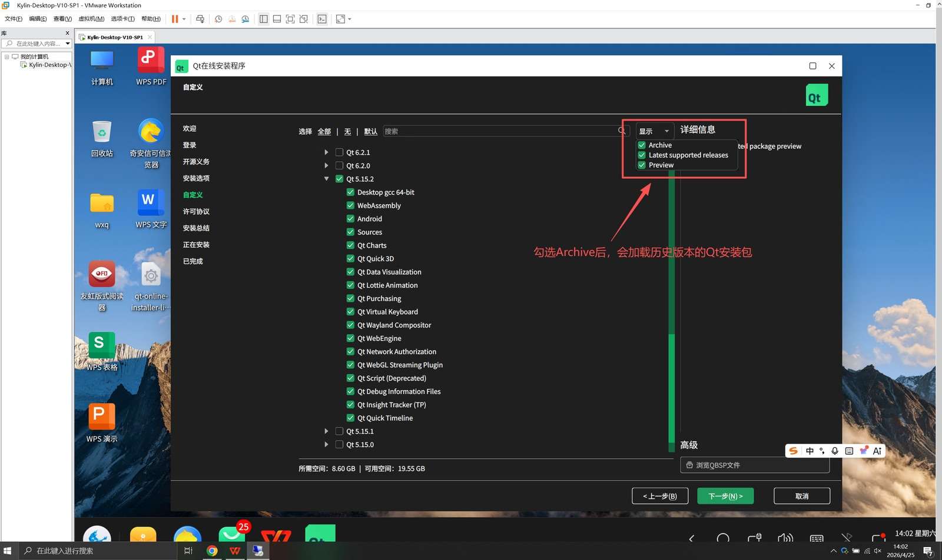Switch to Kylin-Desktop-V10-SP1 tab
The image size is (942, 560).
coord(115,37)
